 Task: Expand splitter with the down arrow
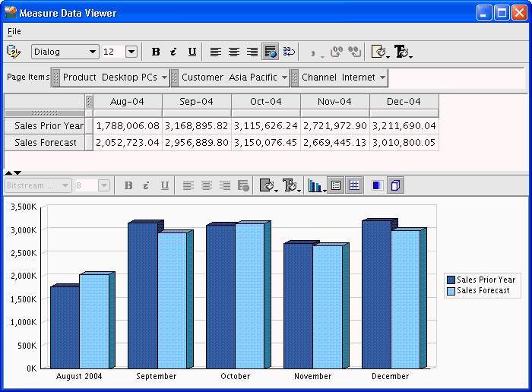click(x=17, y=173)
